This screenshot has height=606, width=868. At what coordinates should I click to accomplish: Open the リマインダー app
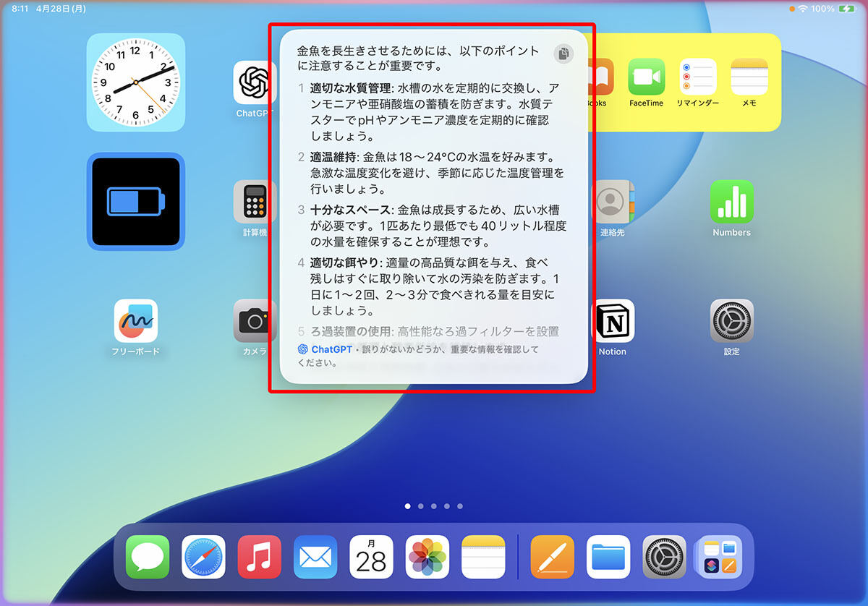point(698,77)
